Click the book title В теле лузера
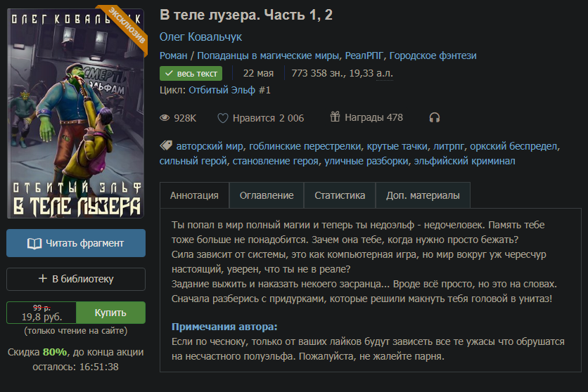 246,15
